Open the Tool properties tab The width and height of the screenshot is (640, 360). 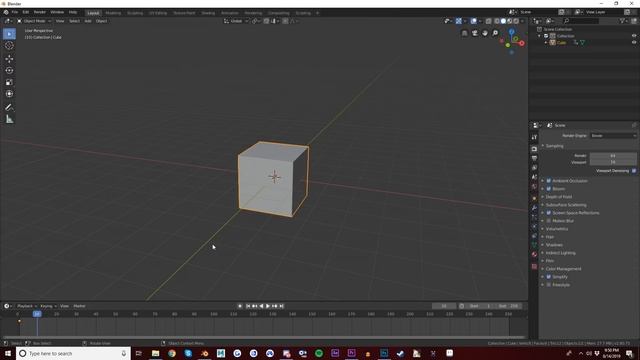[534, 138]
